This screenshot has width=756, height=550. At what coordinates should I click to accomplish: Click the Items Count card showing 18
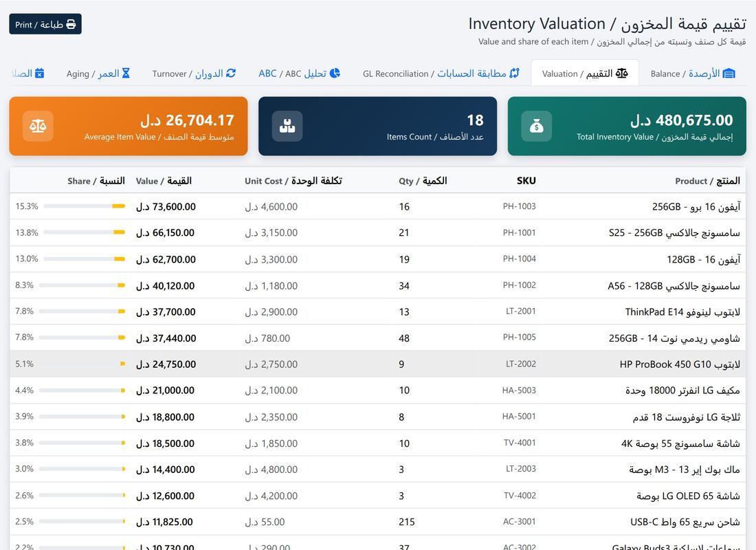coord(377,126)
